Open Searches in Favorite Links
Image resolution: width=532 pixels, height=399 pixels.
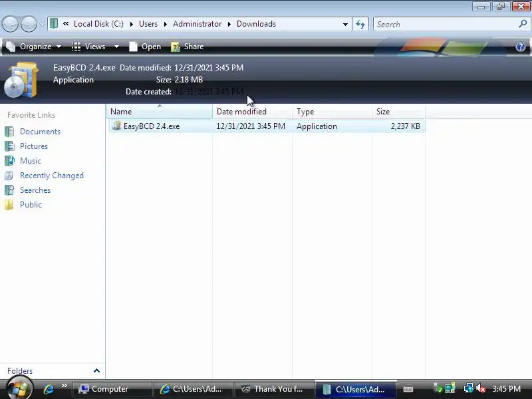click(x=35, y=190)
